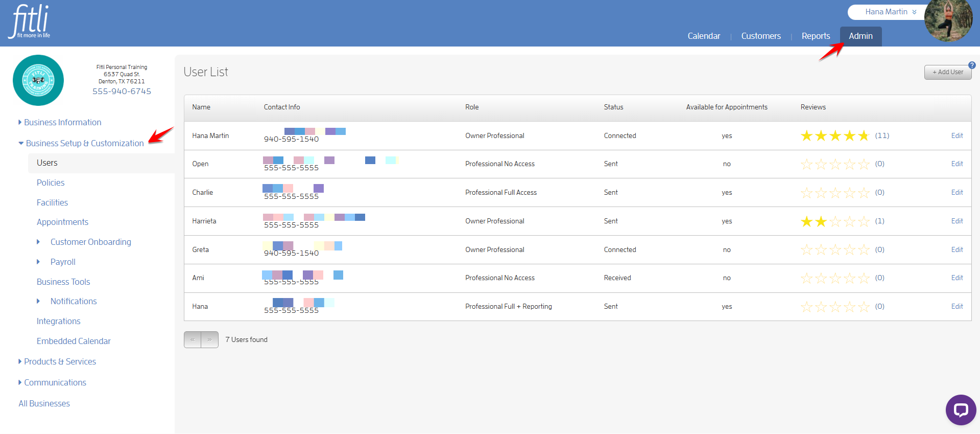Edit the Harrieta user
980x434 pixels.
957,221
